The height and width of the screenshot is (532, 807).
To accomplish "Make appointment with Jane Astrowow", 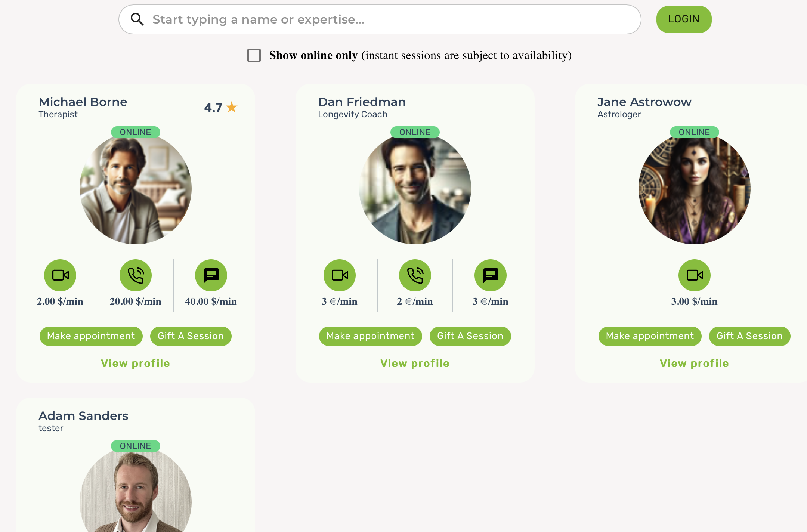I will 650,336.
